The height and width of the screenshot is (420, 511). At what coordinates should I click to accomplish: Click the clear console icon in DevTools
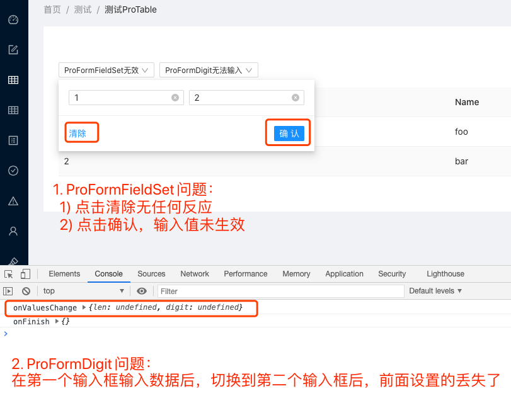(25, 291)
